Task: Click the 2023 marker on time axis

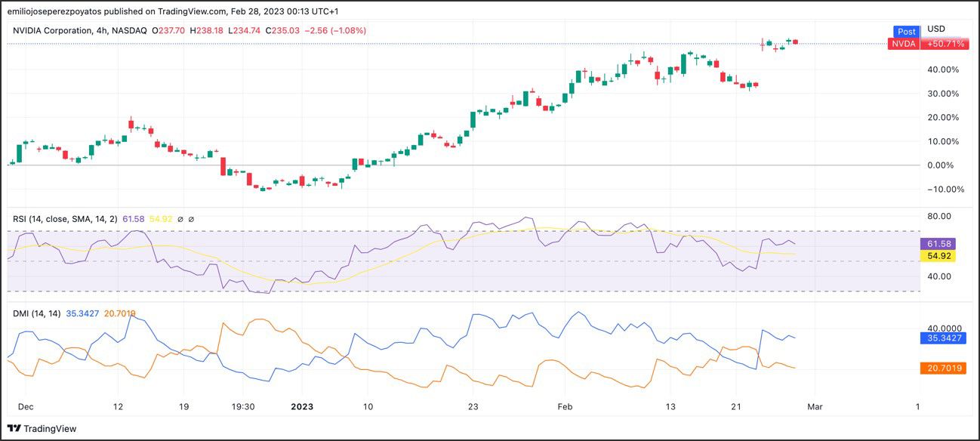Action: click(301, 406)
